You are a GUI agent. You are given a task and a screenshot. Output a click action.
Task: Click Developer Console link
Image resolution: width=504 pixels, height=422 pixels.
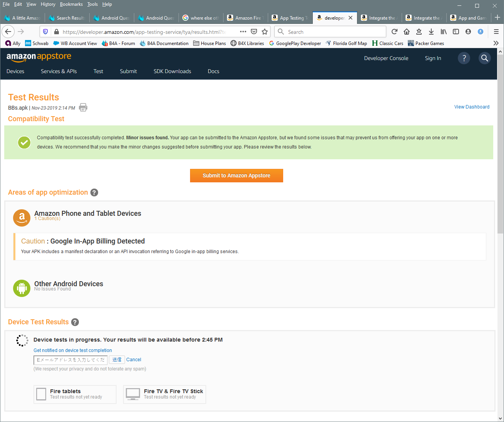pos(386,58)
